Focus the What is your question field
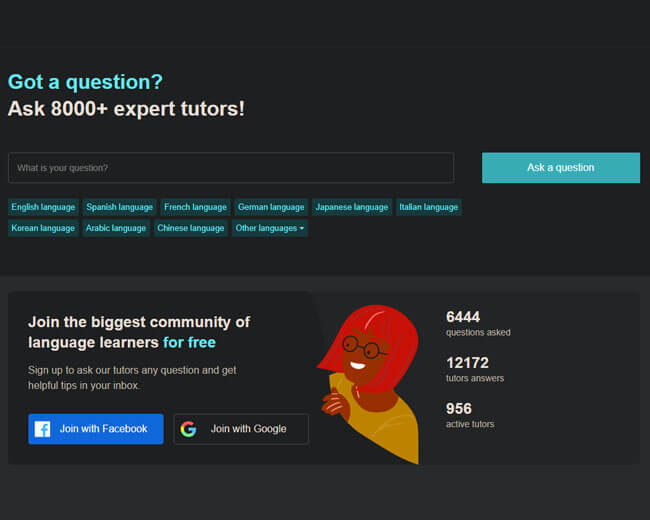 point(231,168)
